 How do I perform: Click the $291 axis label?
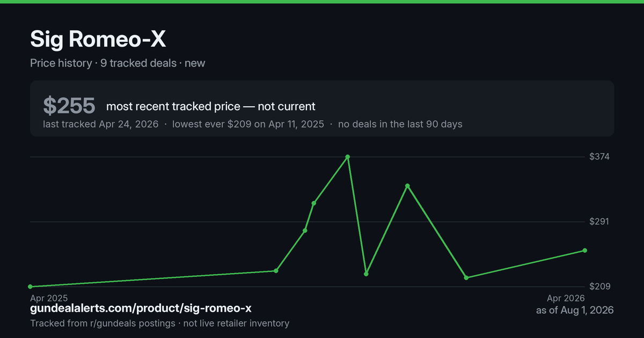599,222
